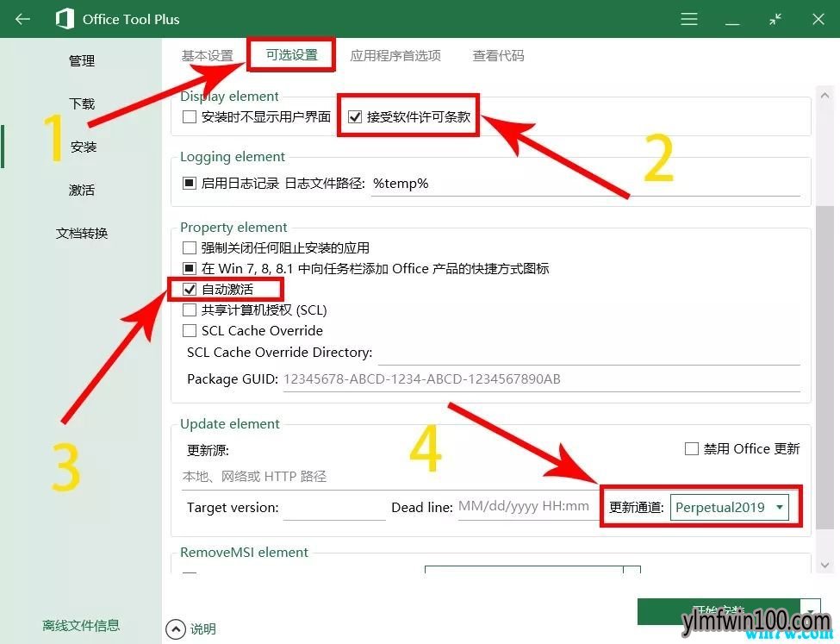Enable 安装时不显示用户界面 checkbox
840x644 pixels.
(189, 116)
